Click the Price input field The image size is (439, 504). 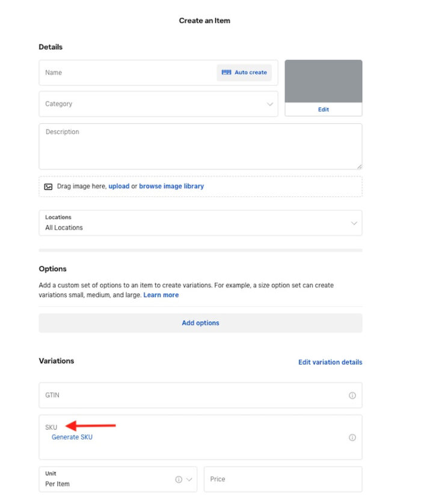283,479
